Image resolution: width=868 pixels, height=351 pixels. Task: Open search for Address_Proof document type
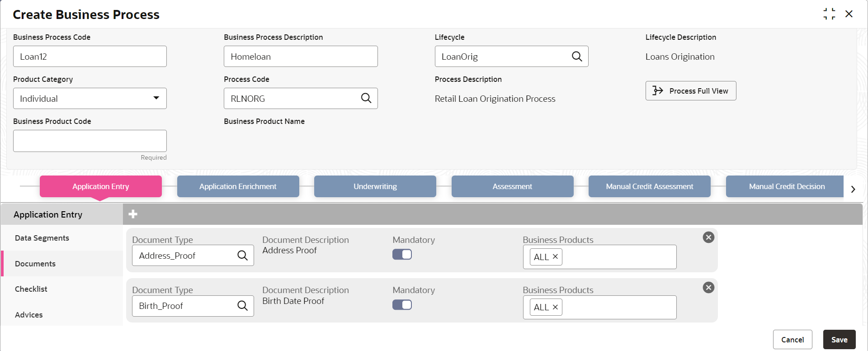coord(243,256)
